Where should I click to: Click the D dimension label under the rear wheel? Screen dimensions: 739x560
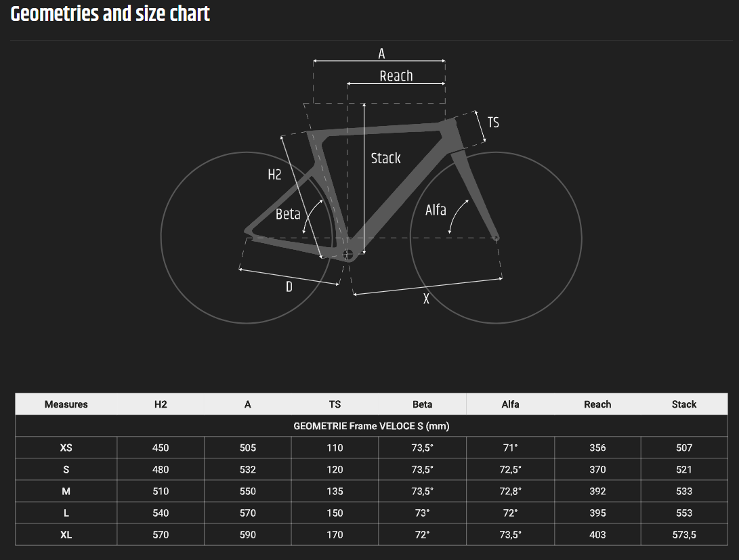[289, 286]
